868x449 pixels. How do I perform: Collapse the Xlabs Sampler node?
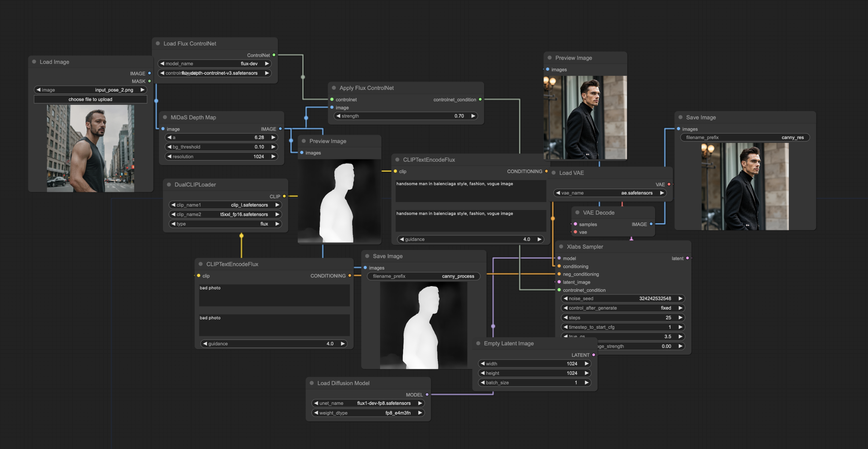(x=562, y=247)
